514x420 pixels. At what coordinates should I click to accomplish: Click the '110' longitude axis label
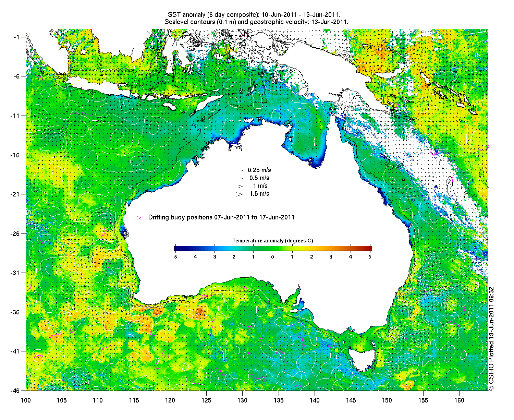coord(98,400)
